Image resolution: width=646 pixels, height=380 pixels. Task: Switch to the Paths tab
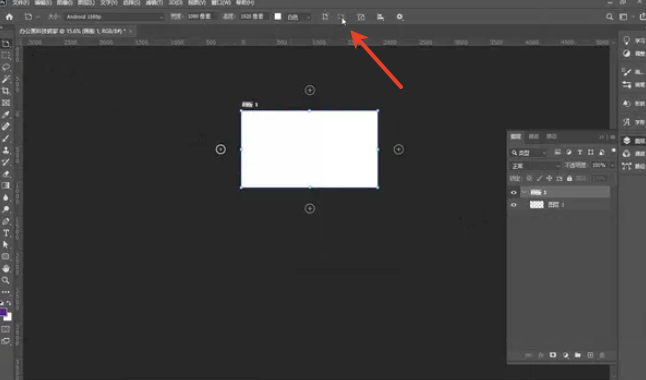click(551, 136)
